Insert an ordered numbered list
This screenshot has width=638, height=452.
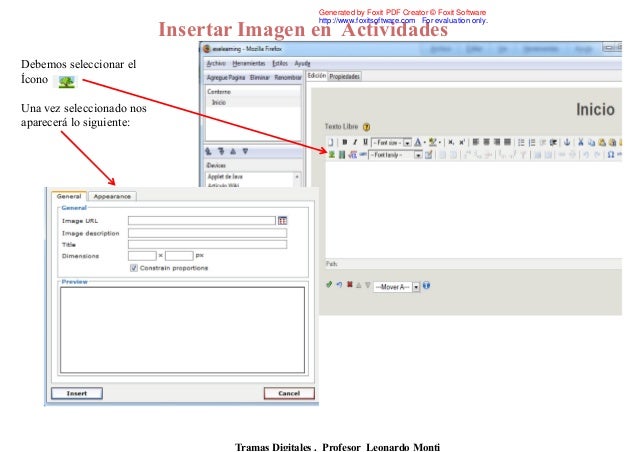pos(532,142)
